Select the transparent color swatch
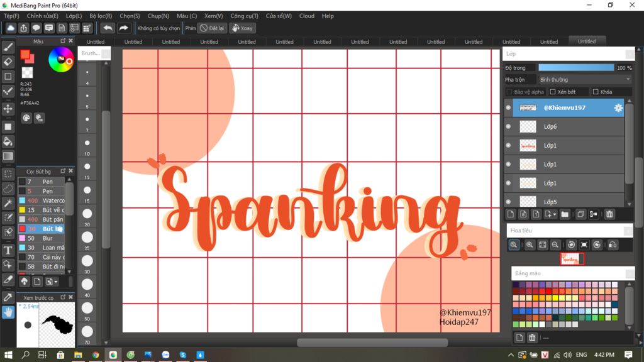Viewport: 644px width, 362px height. [27, 73]
